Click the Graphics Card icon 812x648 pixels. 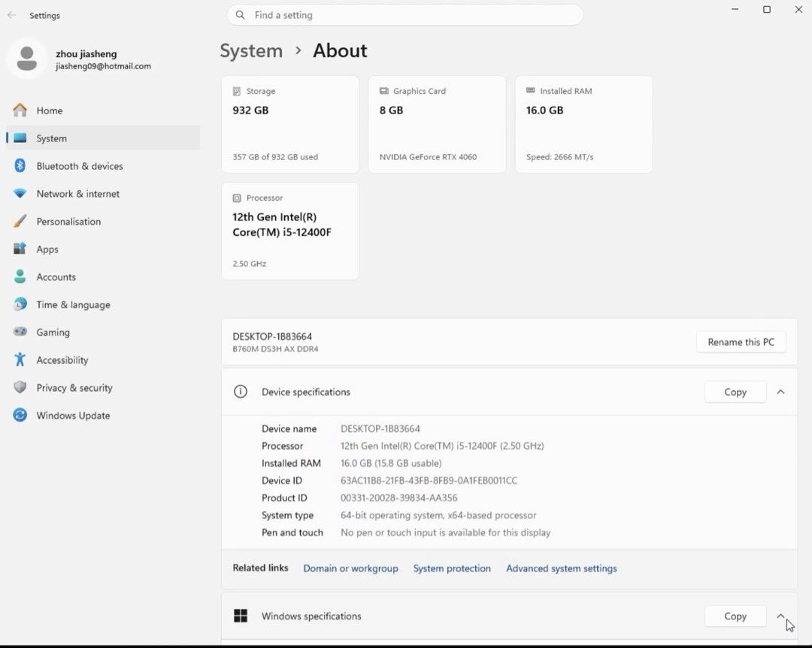point(383,91)
